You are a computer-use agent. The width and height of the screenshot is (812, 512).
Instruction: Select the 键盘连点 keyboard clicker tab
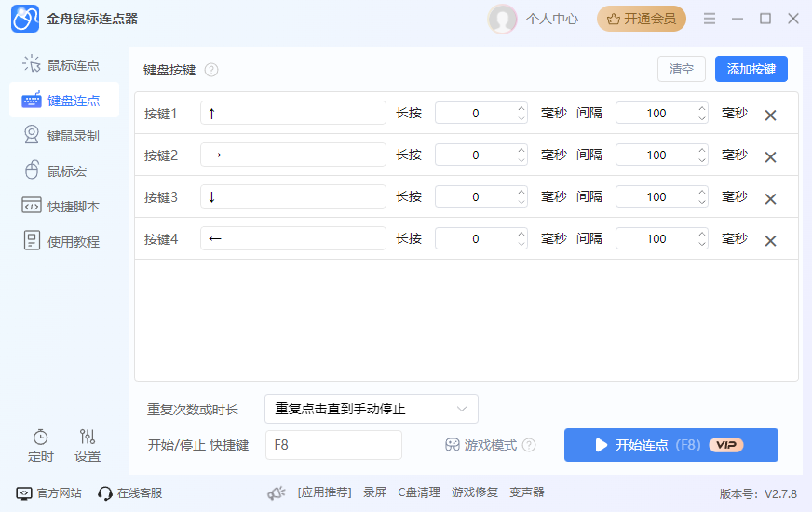tap(64, 101)
